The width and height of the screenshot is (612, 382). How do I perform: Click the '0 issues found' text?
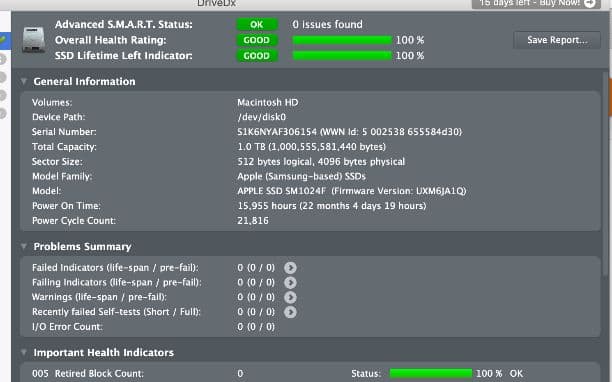tap(327, 25)
